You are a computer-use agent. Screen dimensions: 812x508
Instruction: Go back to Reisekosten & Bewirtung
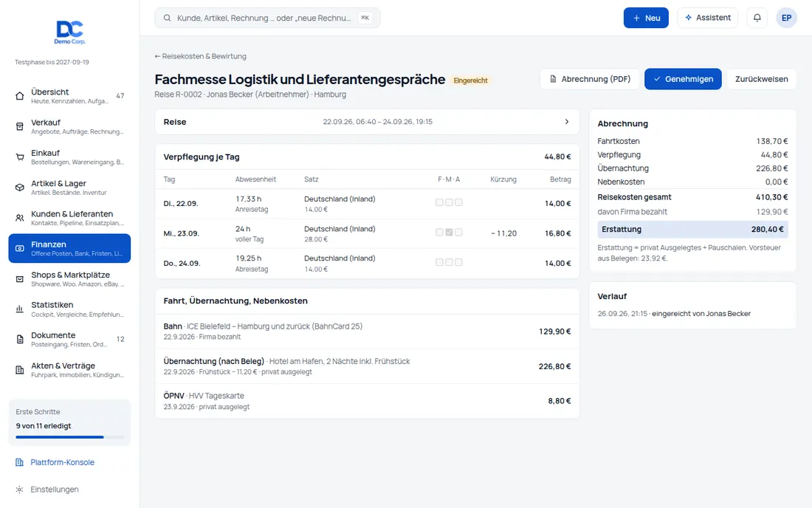200,56
